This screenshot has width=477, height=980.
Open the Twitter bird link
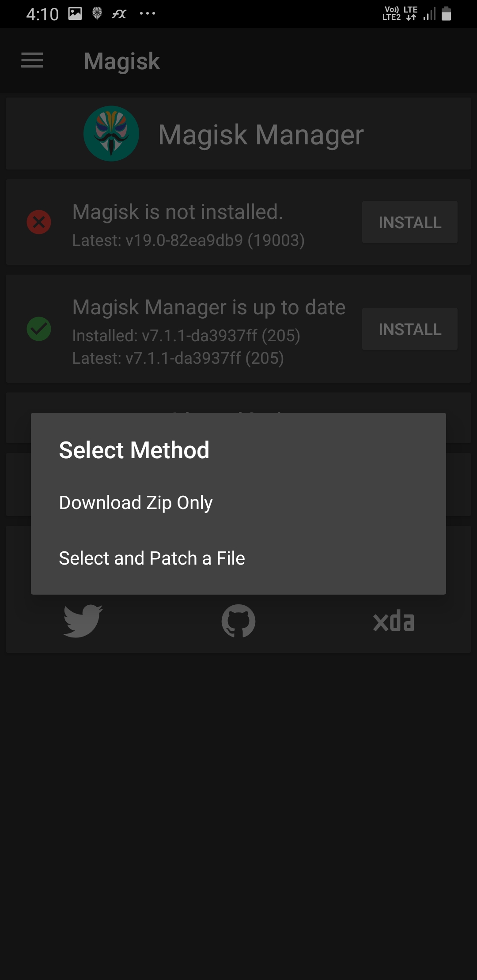(83, 621)
